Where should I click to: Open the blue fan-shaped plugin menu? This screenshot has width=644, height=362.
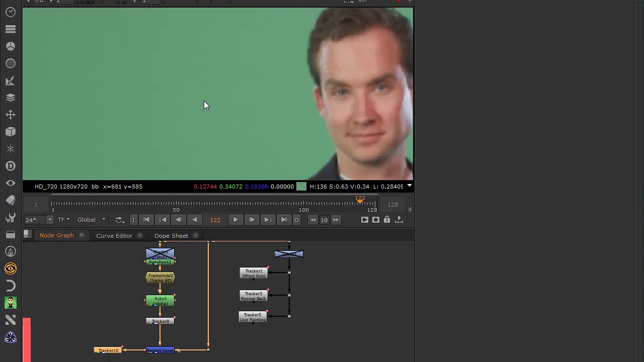[11, 337]
